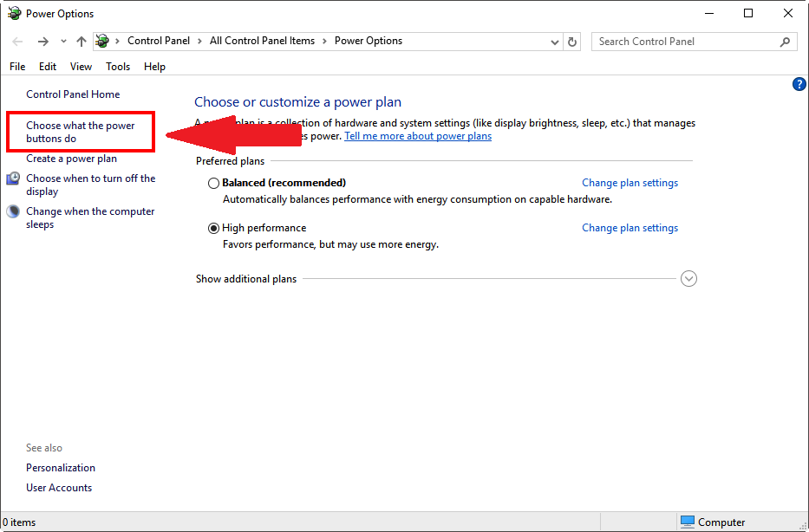Screen dimensions: 809x532
Task: Select the Balanced power plan
Action: tap(213, 183)
